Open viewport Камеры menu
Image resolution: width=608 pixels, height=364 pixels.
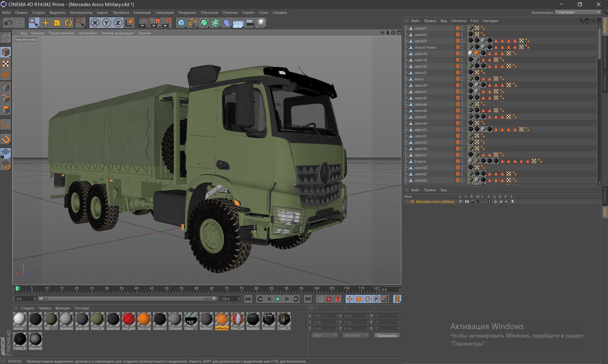coord(37,33)
